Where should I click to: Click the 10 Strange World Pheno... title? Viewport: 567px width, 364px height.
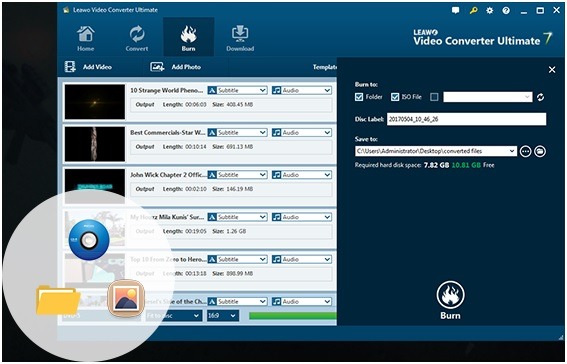coord(167,90)
